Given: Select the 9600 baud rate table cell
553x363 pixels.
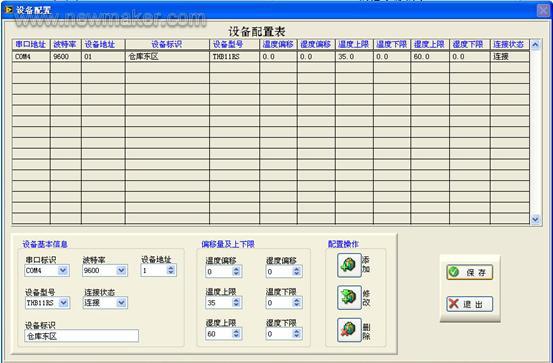Looking at the screenshot, I should pos(66,56).
